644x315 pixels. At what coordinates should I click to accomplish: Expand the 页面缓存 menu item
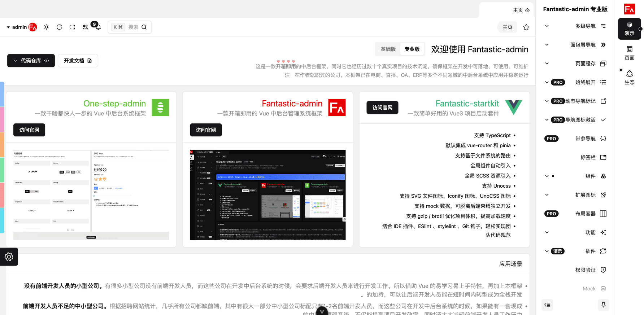point(575,64)
